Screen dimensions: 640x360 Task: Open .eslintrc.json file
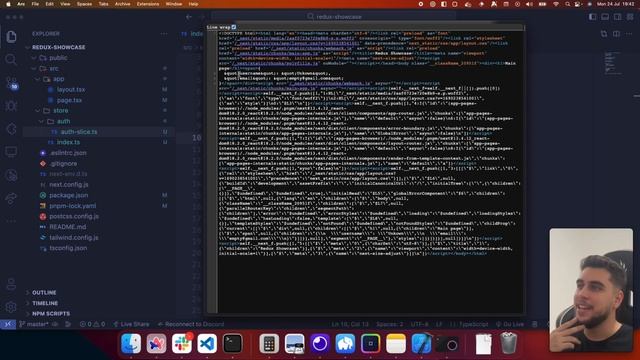[x=68, y=153]
